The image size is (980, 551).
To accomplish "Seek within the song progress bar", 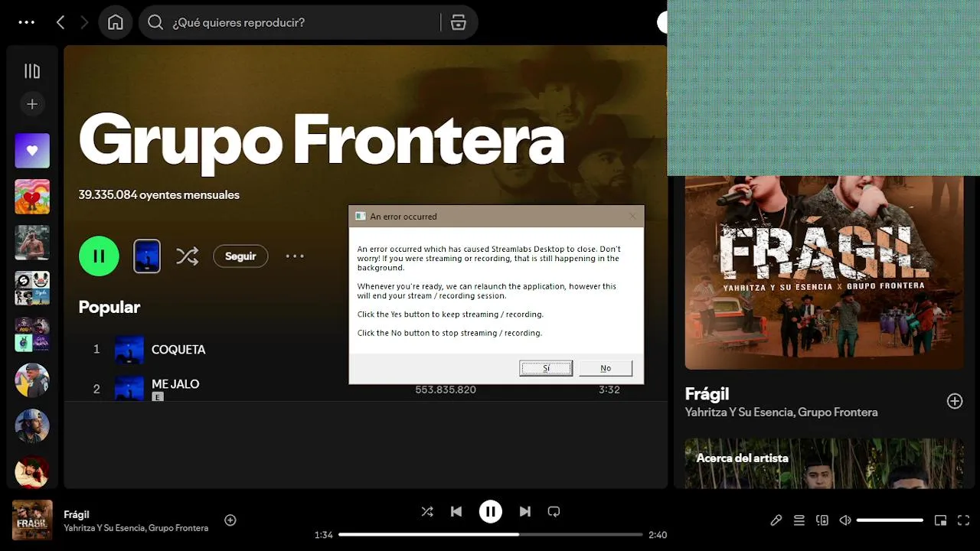I will click(491, 535).
